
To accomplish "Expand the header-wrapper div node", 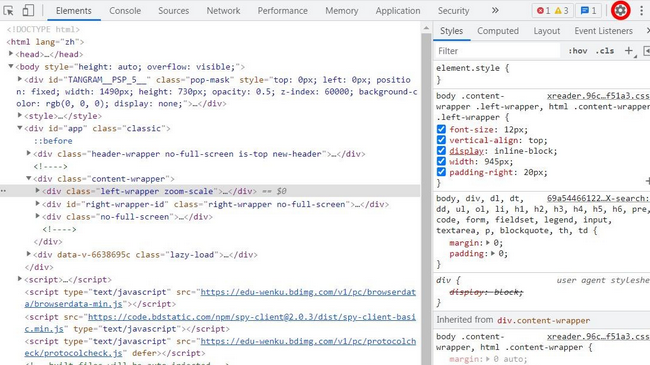I will pos(29,153).
